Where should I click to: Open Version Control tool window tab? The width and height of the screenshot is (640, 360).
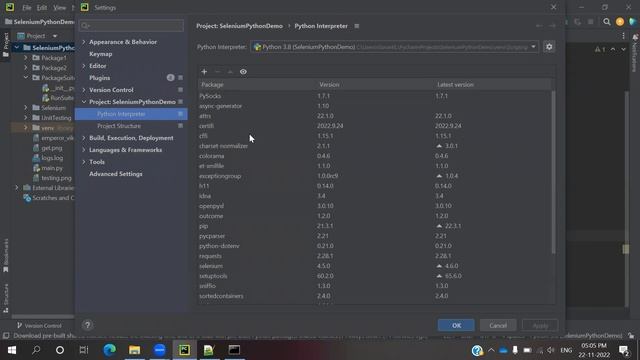[39, 326]
